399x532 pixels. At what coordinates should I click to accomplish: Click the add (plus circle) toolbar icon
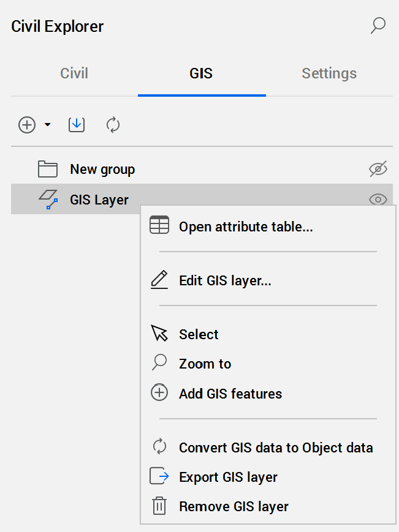coord(27,125)
